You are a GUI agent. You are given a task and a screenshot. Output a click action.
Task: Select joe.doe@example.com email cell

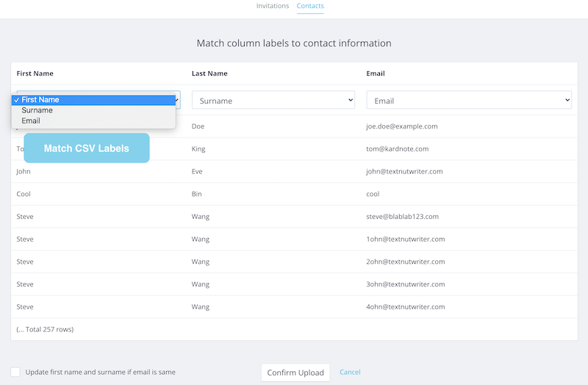click(x=402, y=126)
